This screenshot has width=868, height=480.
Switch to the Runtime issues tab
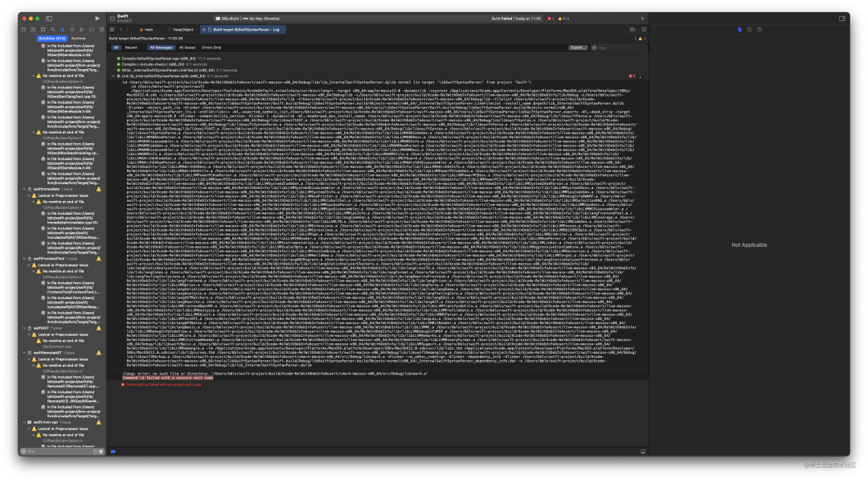click(x=79, y=39)
